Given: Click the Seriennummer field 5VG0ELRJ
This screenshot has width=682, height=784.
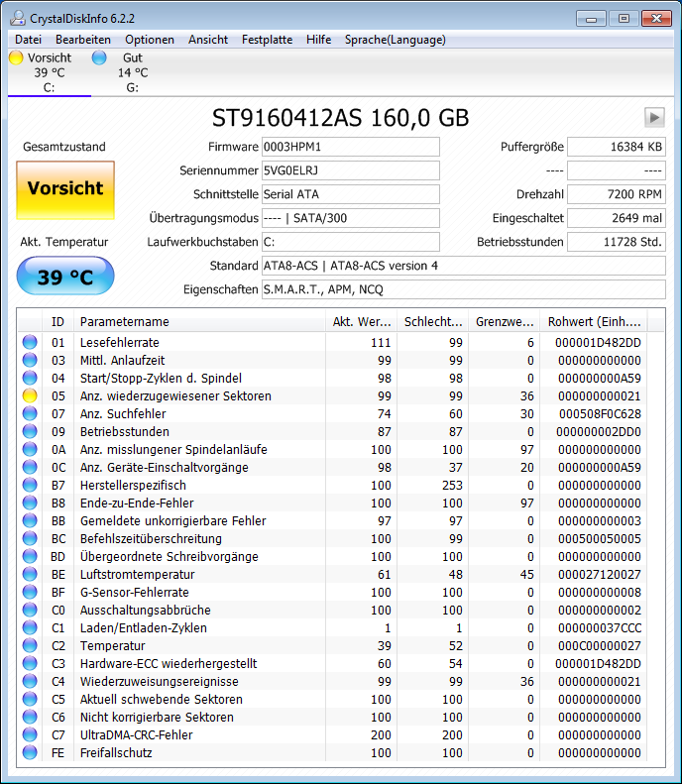Looking at the screenshot, I should [x=351, y=170].
